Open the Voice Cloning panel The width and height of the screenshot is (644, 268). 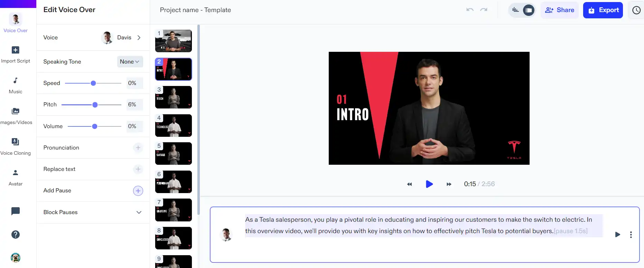click(x=16, y=147)
